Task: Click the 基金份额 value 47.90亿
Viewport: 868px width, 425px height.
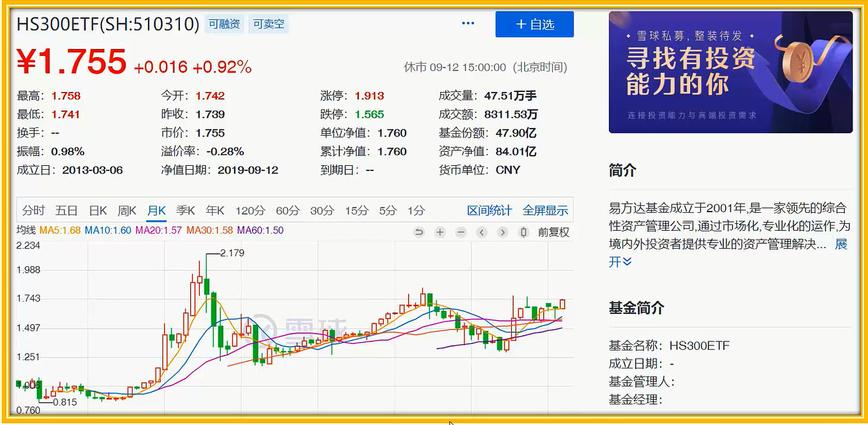Action: pos(516,133)
